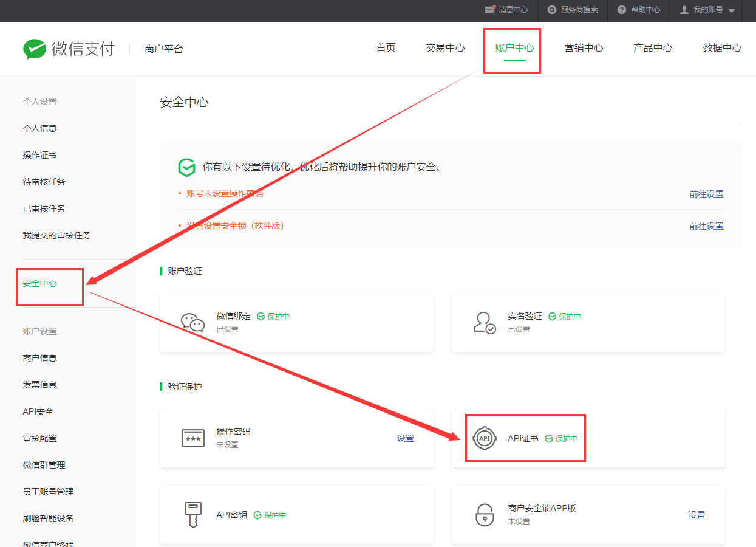The width and height of the screenshot is (756, 547).
Task: Click the 保护中 shield beside 实名验证
Action: [553, 317]
